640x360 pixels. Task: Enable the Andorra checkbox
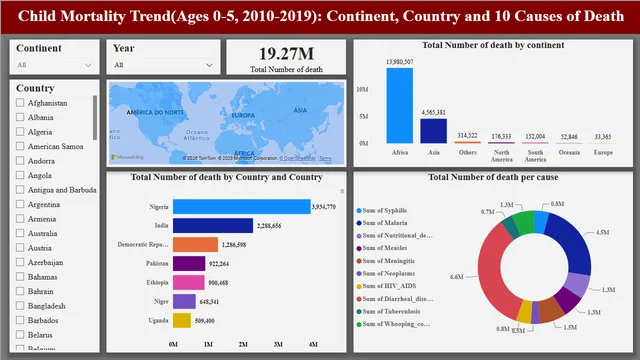click(20, 160)
